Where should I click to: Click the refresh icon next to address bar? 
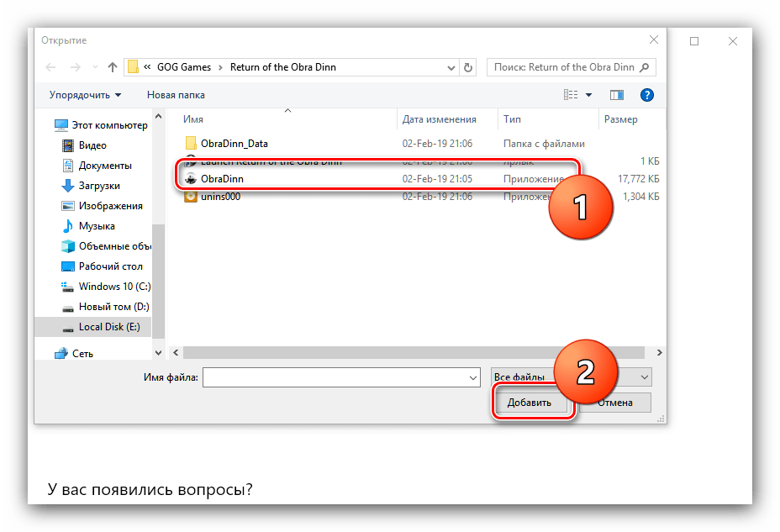click(469, 67)
